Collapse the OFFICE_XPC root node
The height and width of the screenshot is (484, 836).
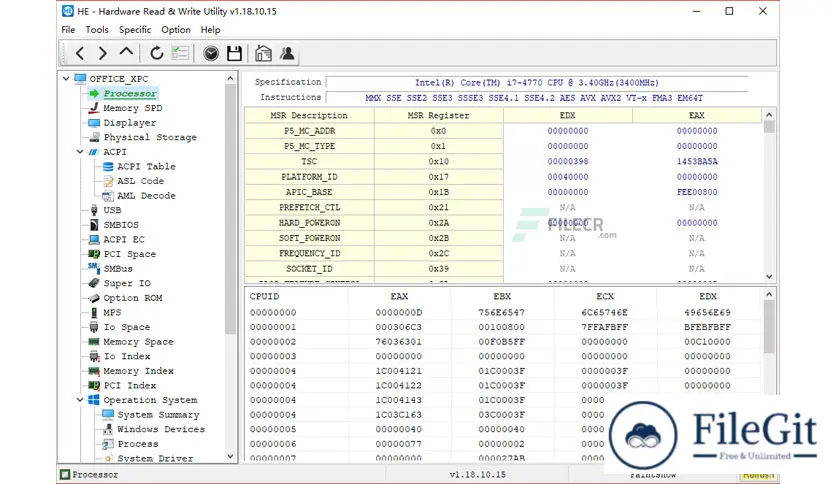66,78
